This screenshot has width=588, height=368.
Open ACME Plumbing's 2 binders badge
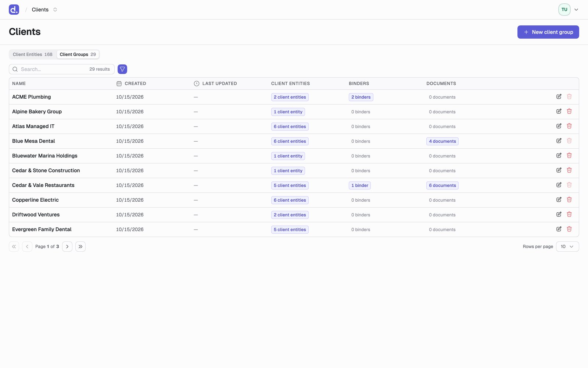361,97
